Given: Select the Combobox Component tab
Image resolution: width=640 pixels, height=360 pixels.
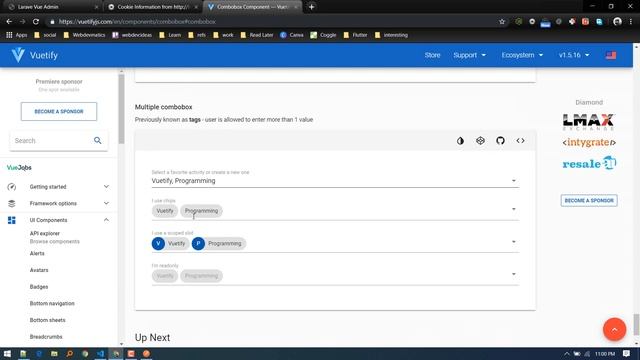Looking at the screenshot, I should 252,7.
